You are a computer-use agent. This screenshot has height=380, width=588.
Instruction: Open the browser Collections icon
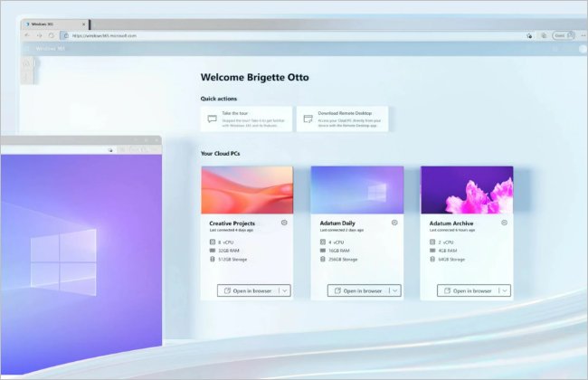click(x=544, y=35)
